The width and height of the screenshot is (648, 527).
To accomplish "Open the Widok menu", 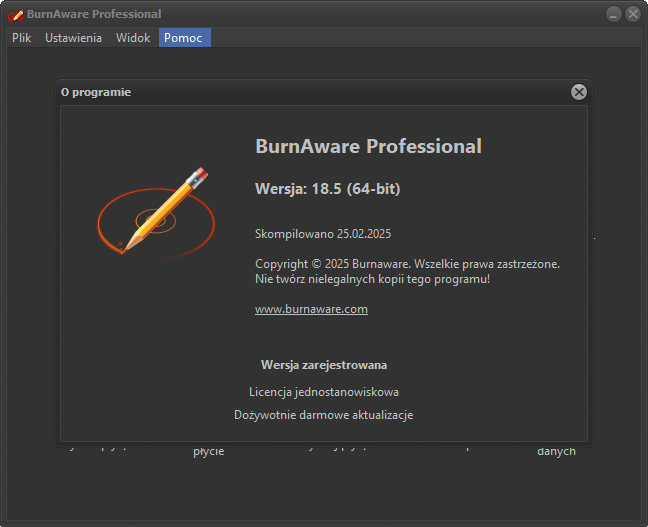I will (x=133, y=38).
